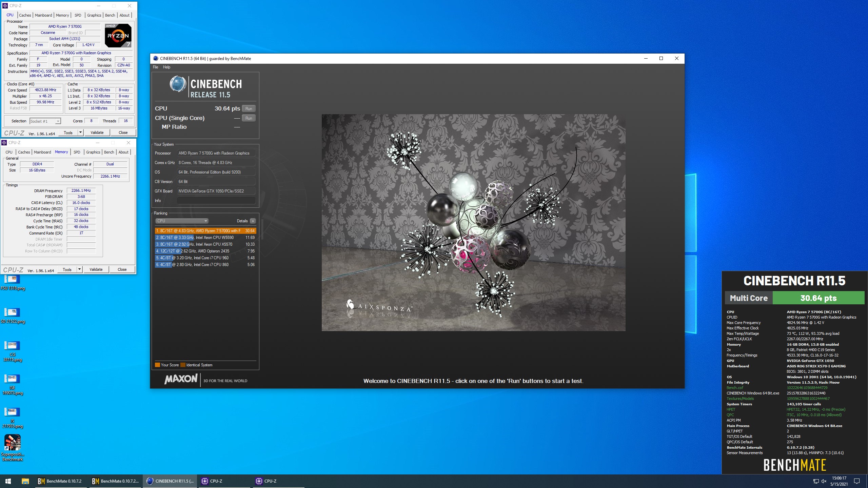Viewport: 868px width, 488px height.
Task: Open File Explorer from the taskbar
Action: tap(25, 481)
